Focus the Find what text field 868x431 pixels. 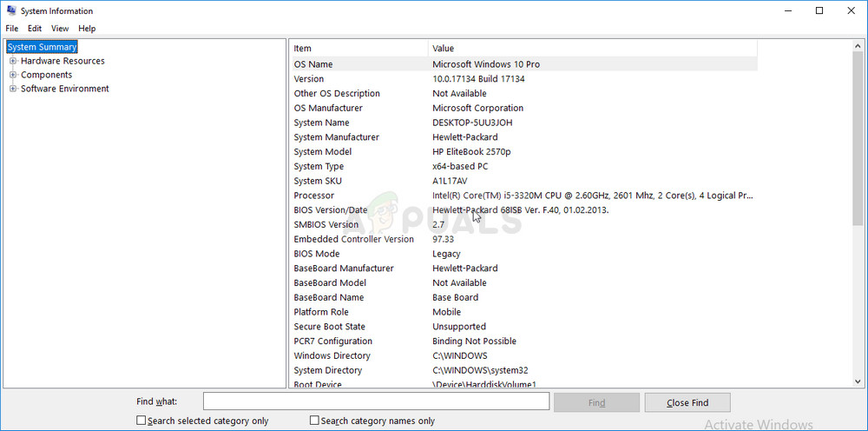376,401
